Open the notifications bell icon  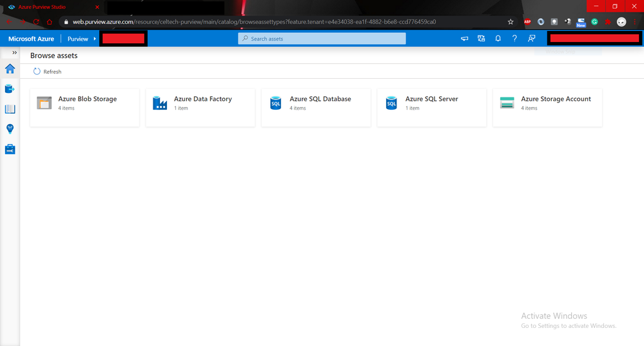(498, 39)
